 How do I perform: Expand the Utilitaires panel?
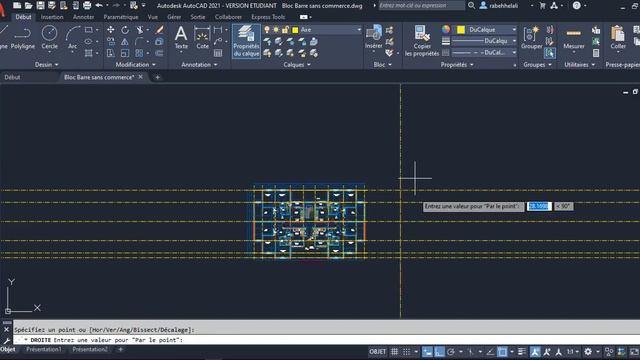click(580, 64)
